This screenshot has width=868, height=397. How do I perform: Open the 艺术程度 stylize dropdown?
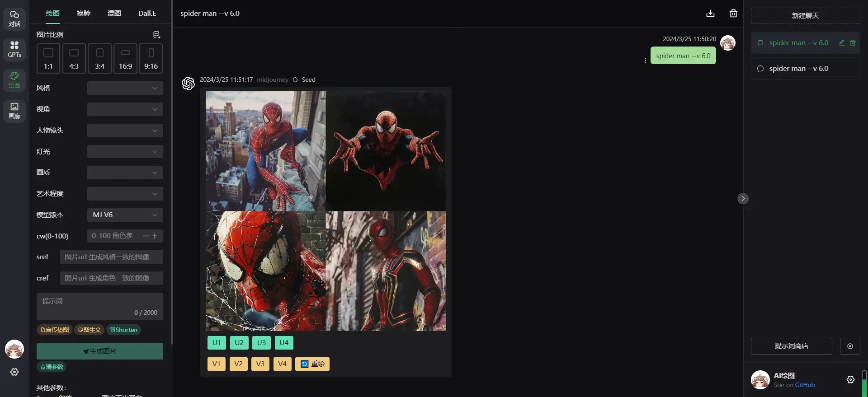tap(125, 194)
